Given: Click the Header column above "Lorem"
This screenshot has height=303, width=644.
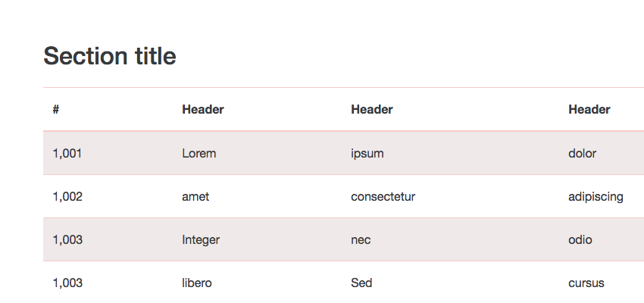Looking at the screenshot, I should 203,110.
